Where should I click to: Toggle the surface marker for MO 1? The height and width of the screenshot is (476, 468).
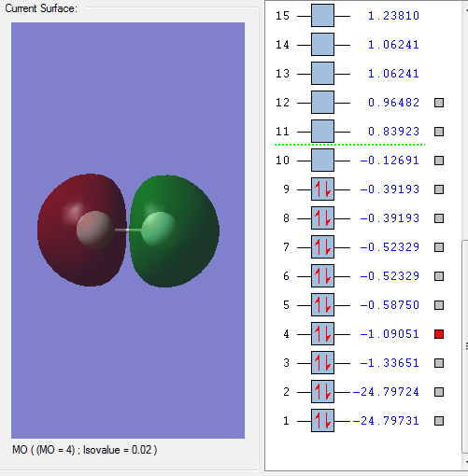point(439,421)
